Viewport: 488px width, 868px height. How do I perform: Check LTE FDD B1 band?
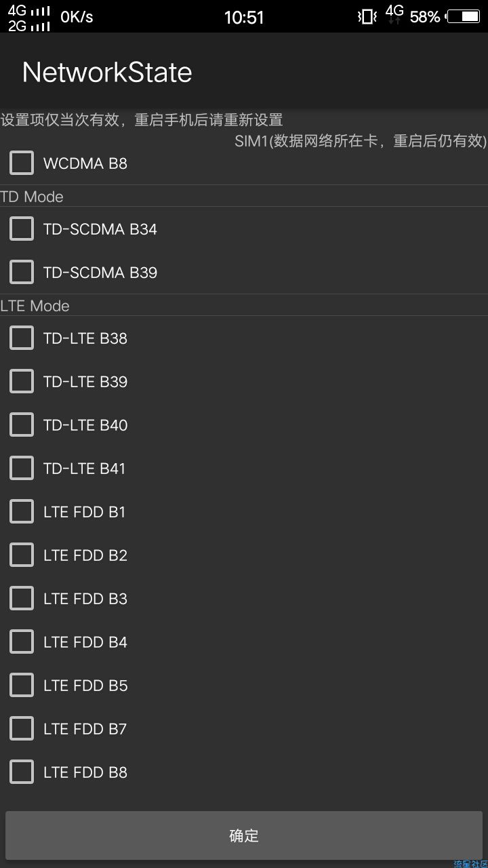(x=22, y=511)
